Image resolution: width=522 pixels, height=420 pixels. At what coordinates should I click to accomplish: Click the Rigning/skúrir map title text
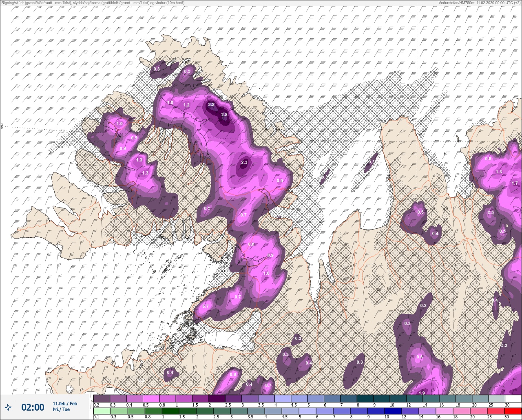[93, 3]
